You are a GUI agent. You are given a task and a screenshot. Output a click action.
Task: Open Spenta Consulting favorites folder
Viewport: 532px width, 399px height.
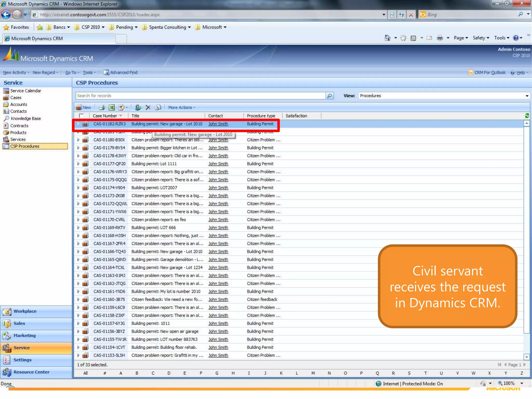point(167,27)
